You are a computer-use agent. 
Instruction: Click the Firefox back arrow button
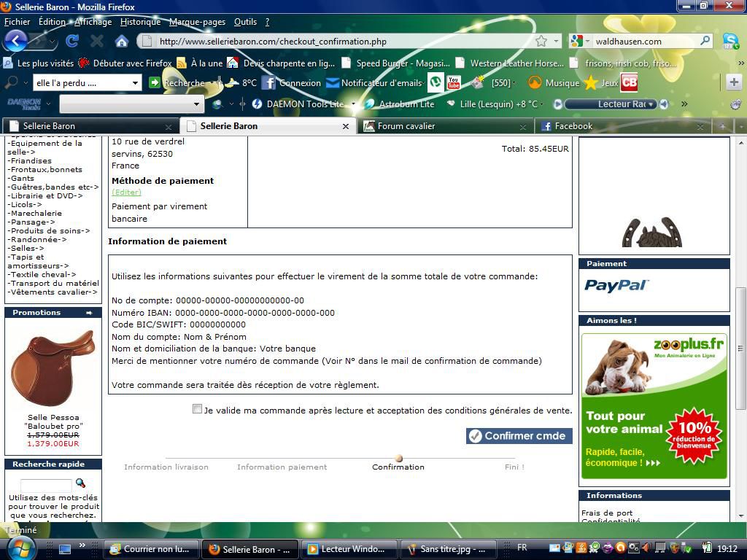click(x=16, y=41)
